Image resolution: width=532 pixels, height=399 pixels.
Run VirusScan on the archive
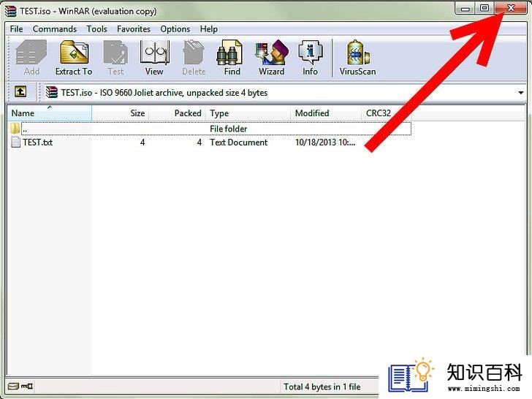tap(357, 57)
